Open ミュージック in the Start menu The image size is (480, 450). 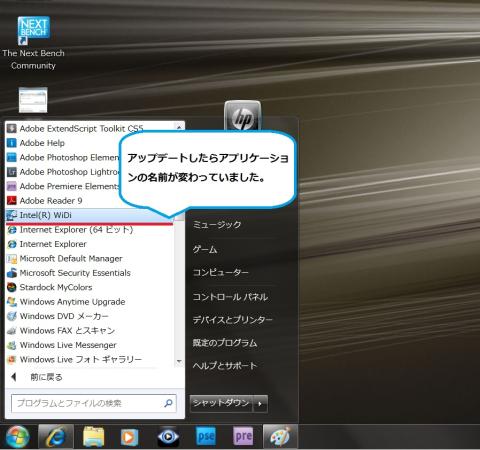pos(217,225)
